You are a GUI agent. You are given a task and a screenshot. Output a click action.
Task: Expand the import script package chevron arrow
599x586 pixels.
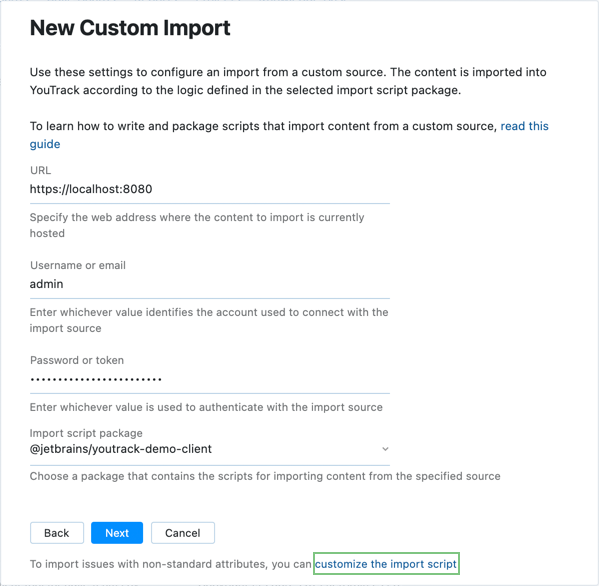(x=385, y=449)
